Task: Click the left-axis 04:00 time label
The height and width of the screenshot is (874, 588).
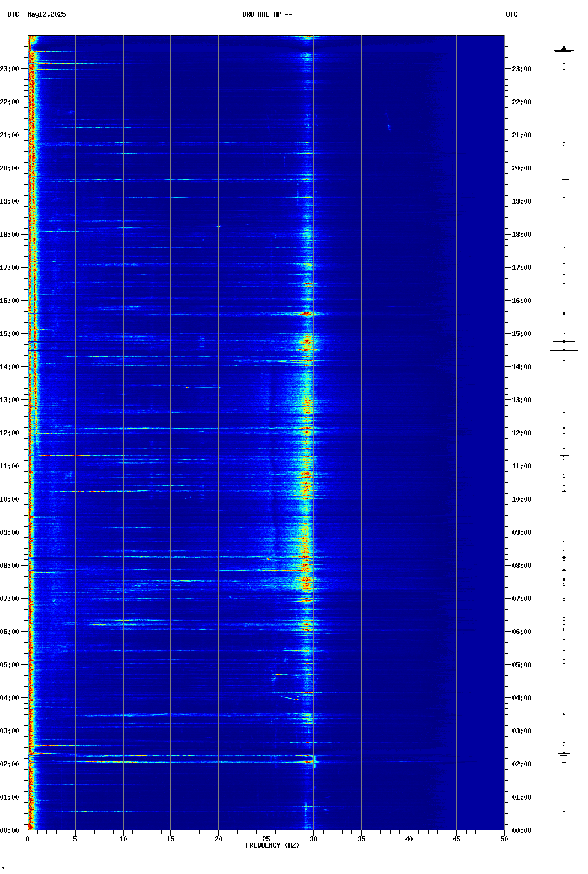Action: 9,698
